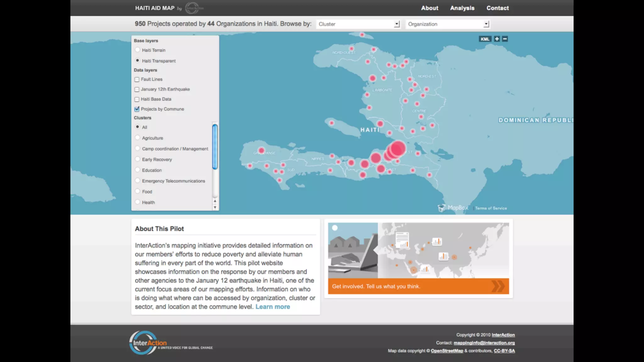Uncheck Projects by Commune layer
The width and height of the screenshot is (644, 362).
point(137,109)
